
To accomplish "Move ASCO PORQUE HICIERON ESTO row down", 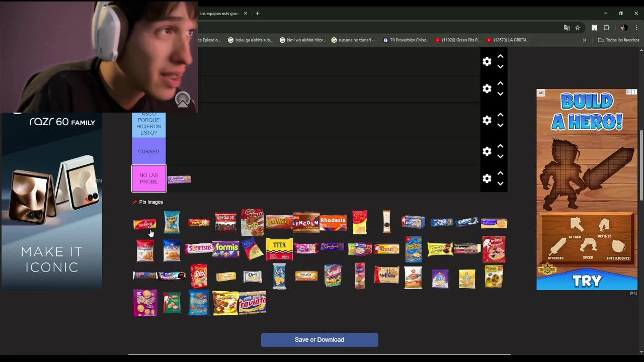I will click(500, 125).
